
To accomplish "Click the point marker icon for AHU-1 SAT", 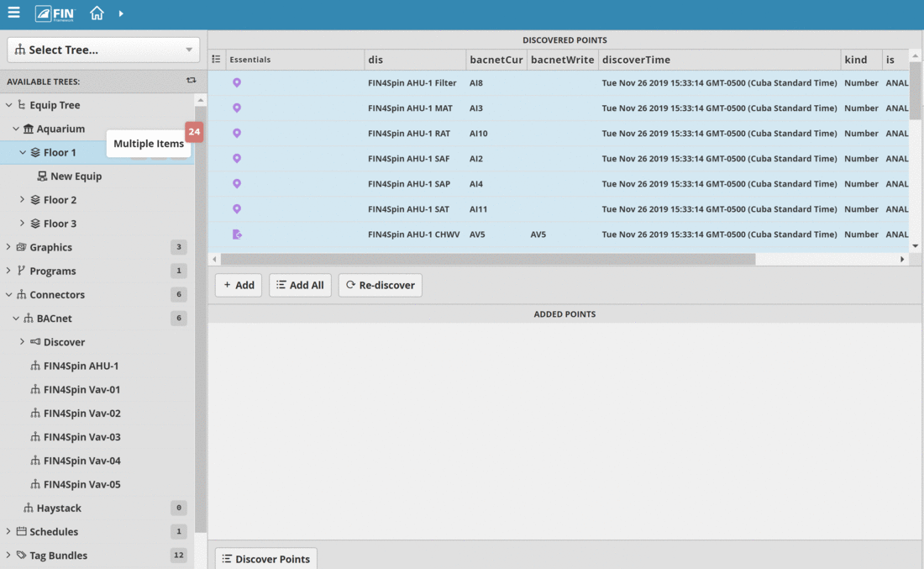I will [237, 209].
